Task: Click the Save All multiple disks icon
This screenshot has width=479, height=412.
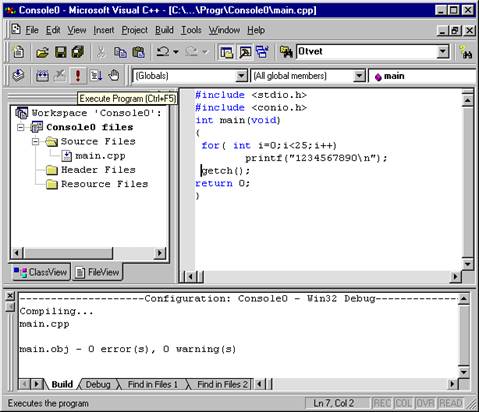Action: (x=78, y=52)
